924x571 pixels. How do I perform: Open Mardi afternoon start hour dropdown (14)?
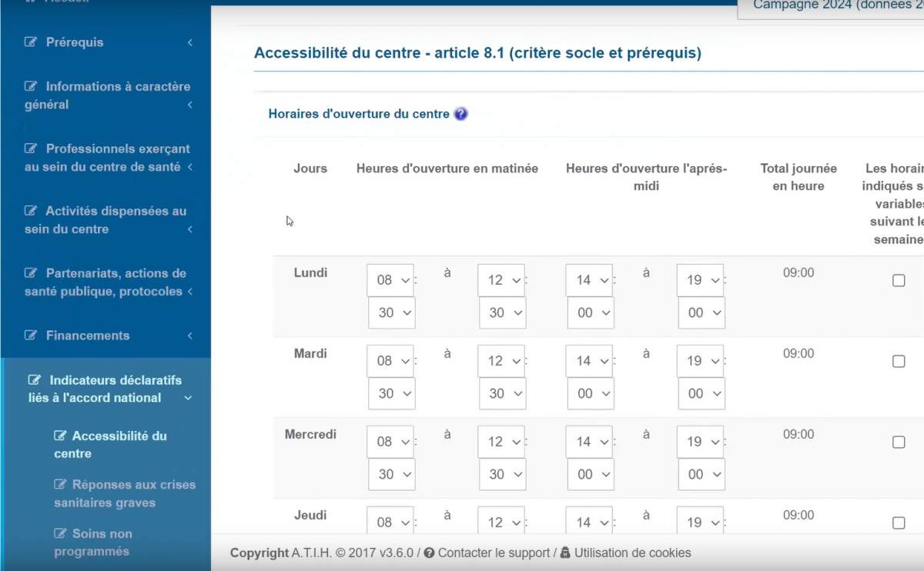coord(589,361)
